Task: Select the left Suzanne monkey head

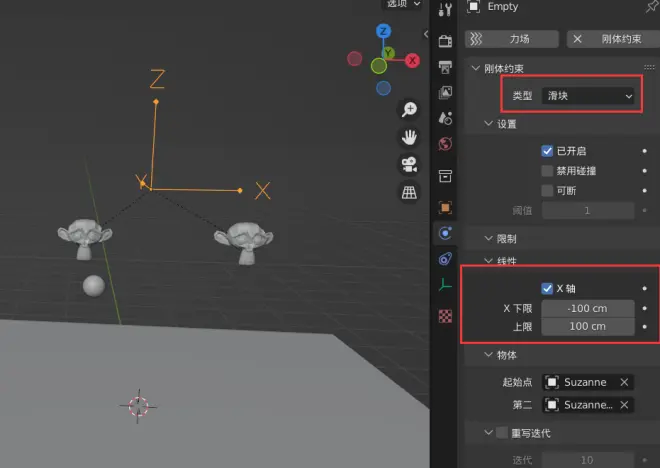Action: (x=85, y=238)
